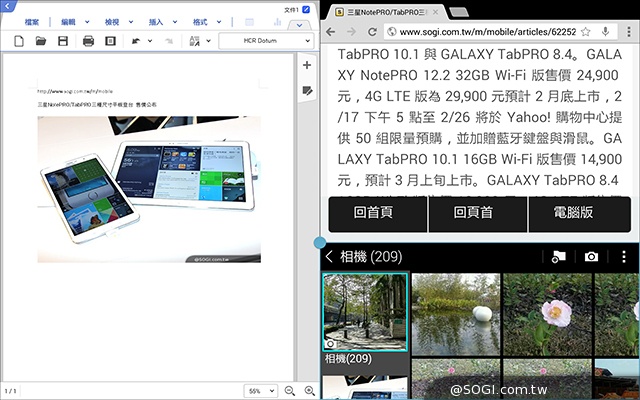640x400 pixels.
Task: Click the note edit icon on the side panel
Action: 307,91
